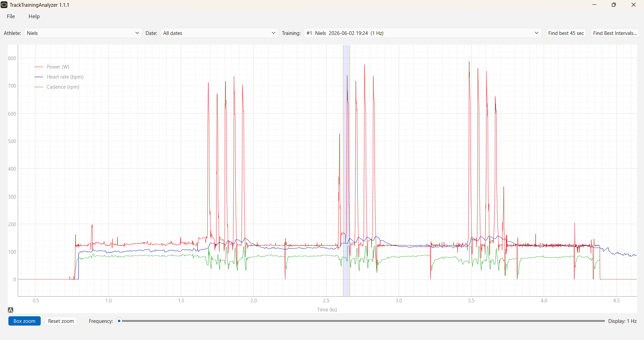Click the Time (ks) axis label
The image size is (644, 340).
327,310
